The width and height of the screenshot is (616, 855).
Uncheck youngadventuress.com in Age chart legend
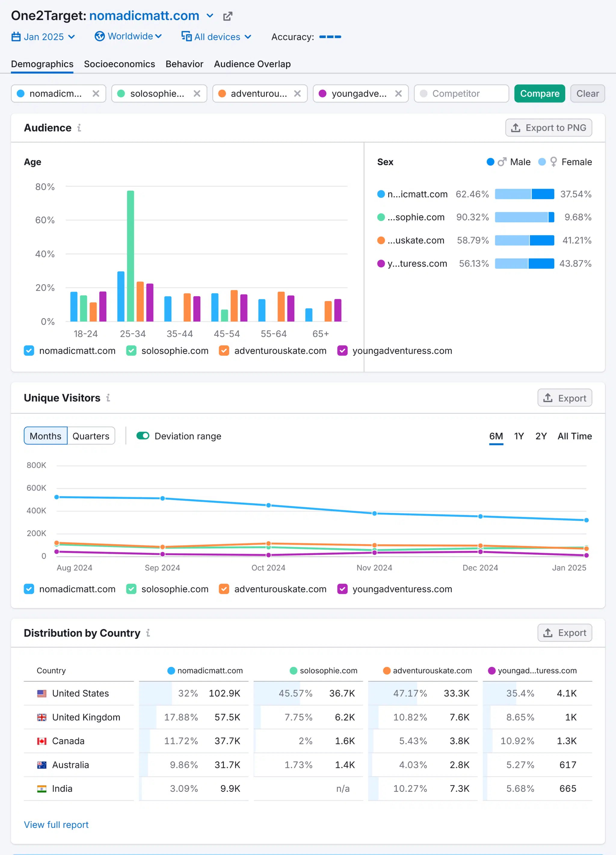pos(343,351)
